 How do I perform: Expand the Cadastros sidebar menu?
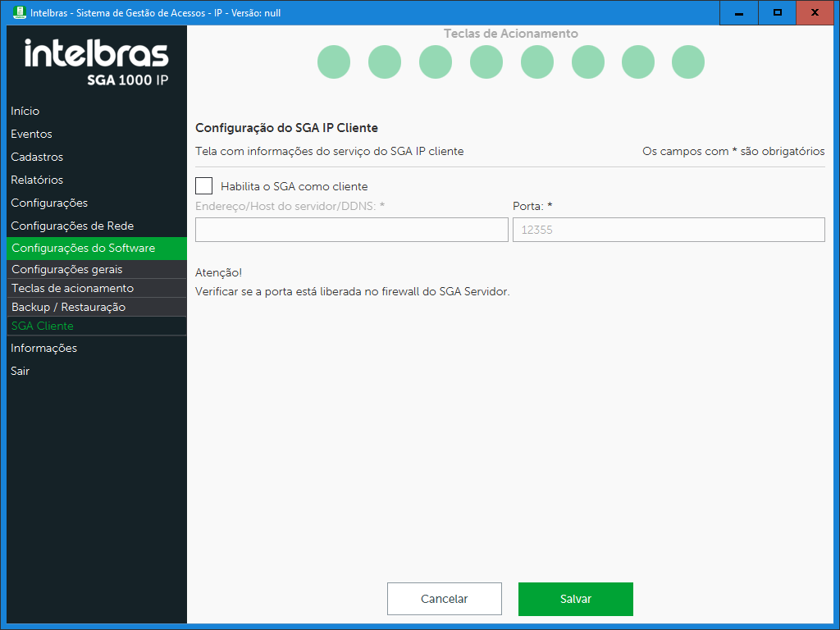(x=37, y=157)
